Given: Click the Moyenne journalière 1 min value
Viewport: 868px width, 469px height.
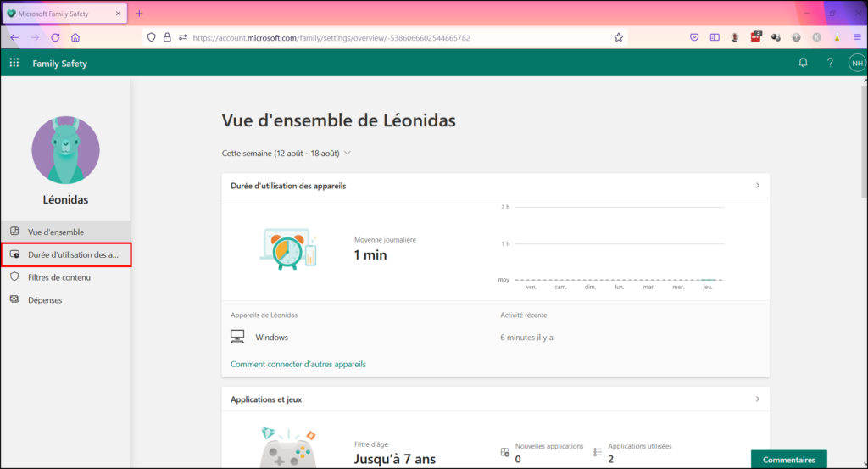Looking at the screenshot, I should [370, 254].
